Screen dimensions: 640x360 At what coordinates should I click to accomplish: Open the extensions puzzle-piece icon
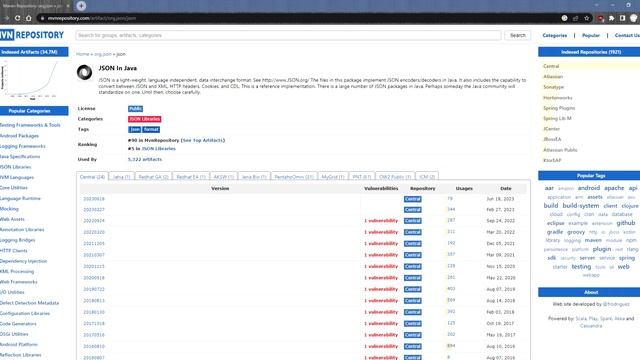tap(611, 18)
